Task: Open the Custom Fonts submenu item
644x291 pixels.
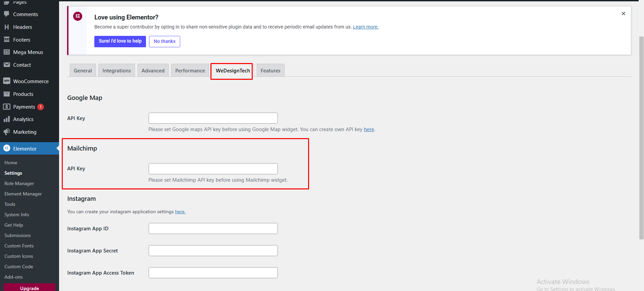Action: click(x=19, y=246)
